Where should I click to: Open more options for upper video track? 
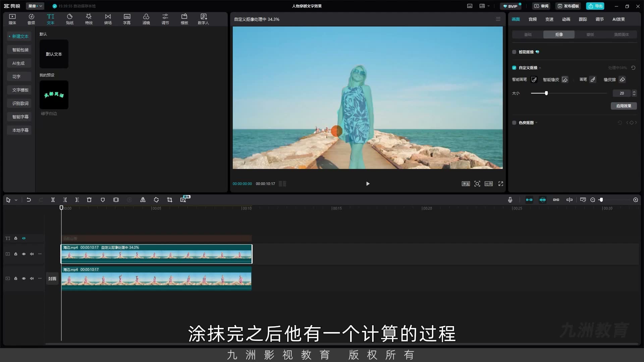pyautogui.click(x=40, y=254)
